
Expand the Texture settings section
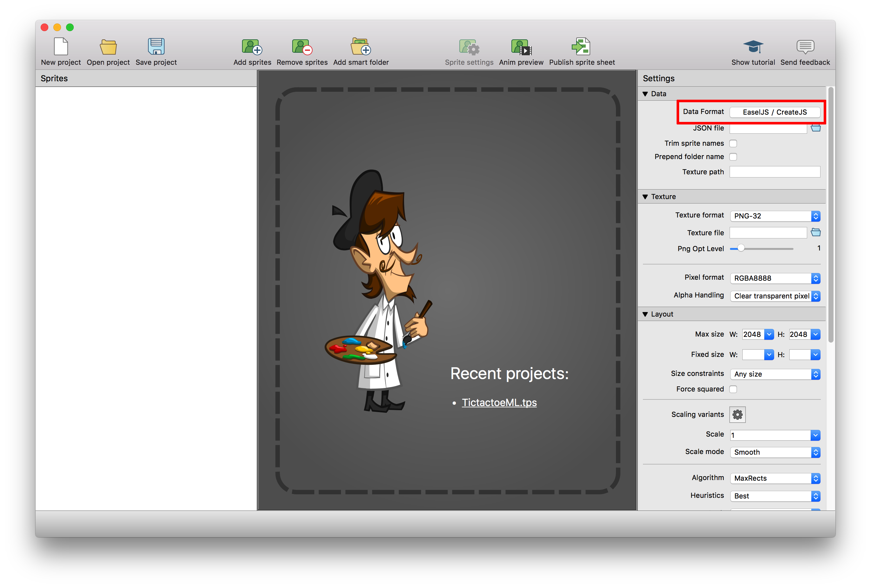pos(649,196)
